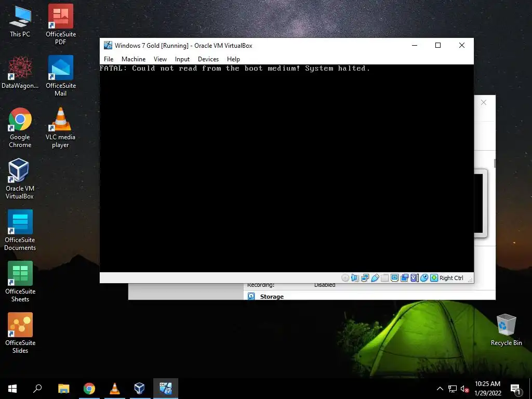This screenshot has width=532, height=399.
Task: Select the DataWagon desktop shortcut
Action: point(20,73)
